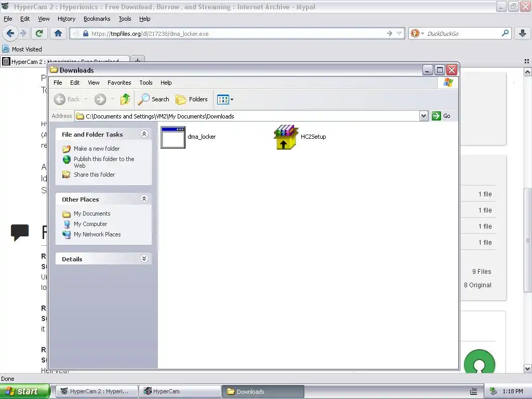Open Mypal downloads arrow button

523,33
